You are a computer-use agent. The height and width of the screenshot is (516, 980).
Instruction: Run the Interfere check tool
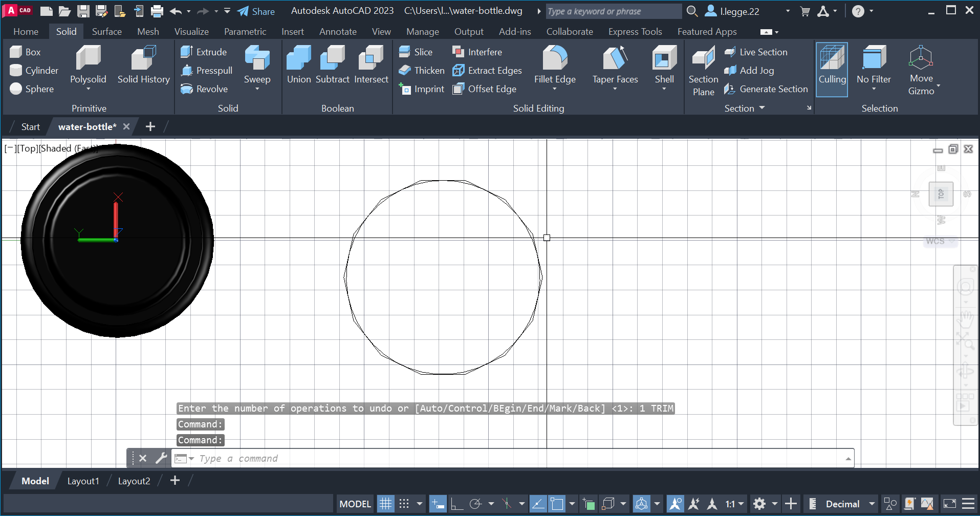click(x=477, y=52)
